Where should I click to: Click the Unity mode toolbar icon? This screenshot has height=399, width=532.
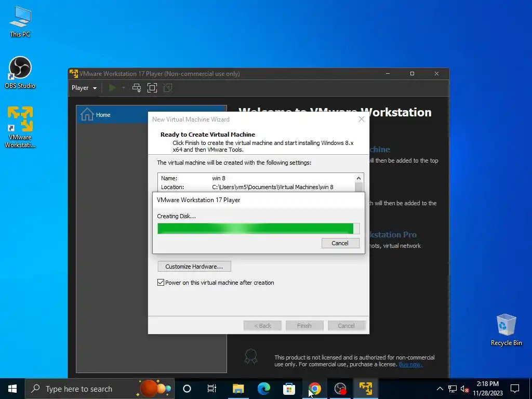point(168,88)
